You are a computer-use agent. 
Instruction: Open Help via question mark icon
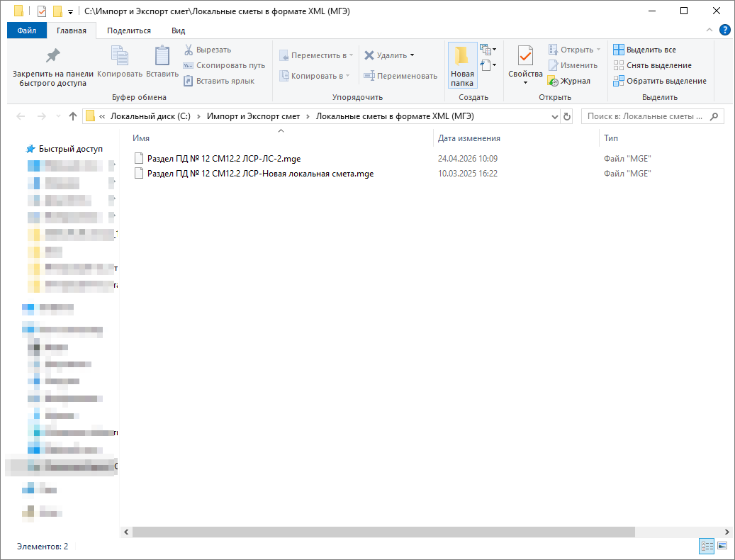(x=724, y=30)
